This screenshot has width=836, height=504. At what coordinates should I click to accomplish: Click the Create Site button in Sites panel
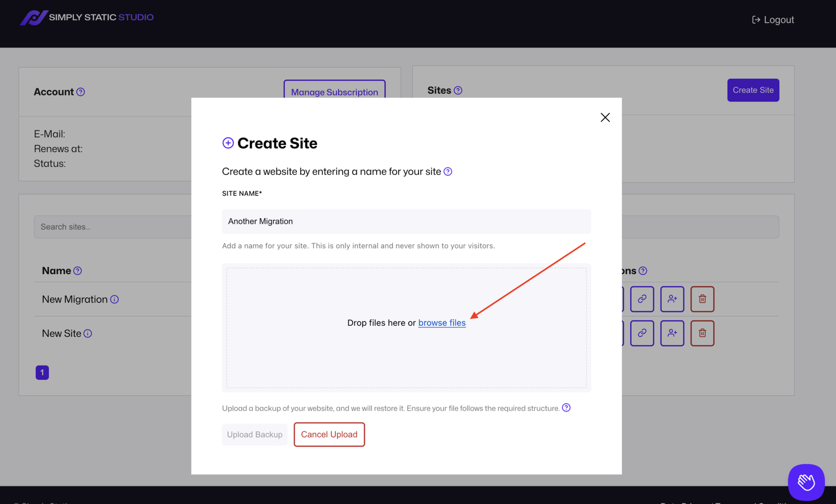752,90
